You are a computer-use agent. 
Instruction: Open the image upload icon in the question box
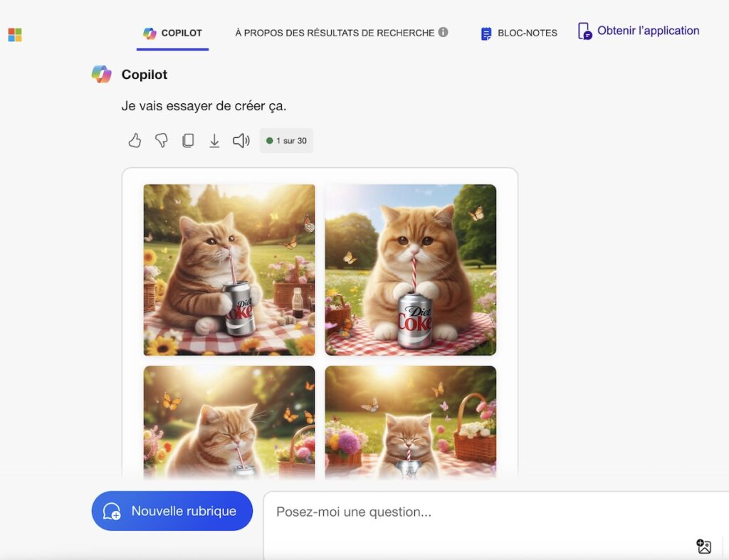[x=704, y=546]
